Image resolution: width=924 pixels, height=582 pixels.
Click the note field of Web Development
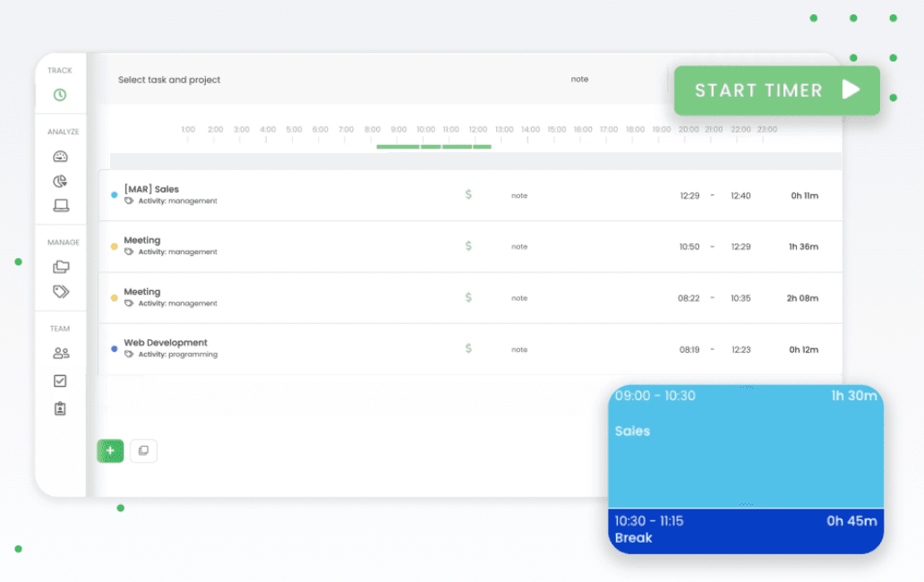click(519, 349)
